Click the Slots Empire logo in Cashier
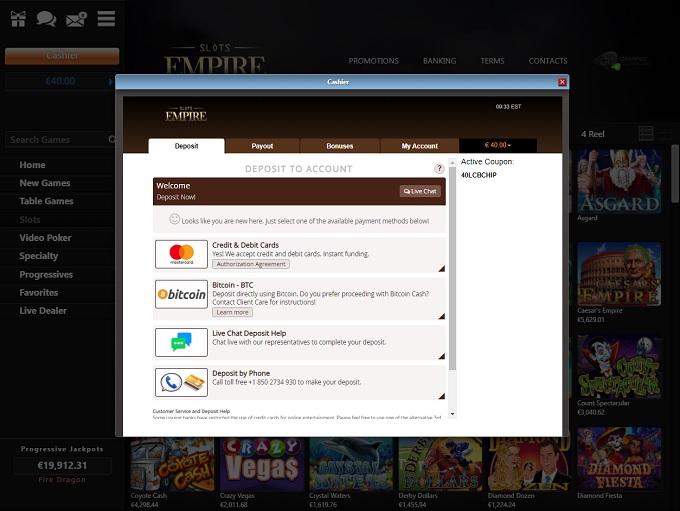 [x=186, y=114]
